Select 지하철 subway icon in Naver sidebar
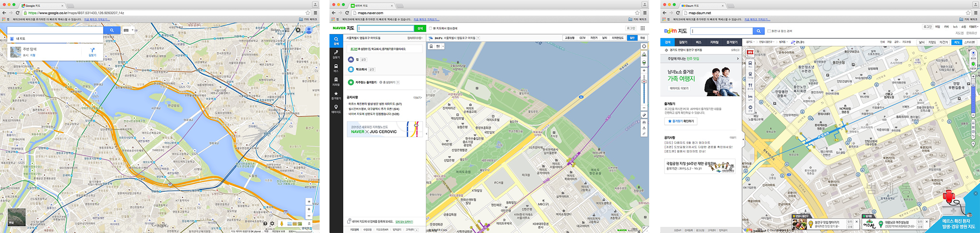The height and width of the screenshot is (233, 980). click(x=336, y=82)
